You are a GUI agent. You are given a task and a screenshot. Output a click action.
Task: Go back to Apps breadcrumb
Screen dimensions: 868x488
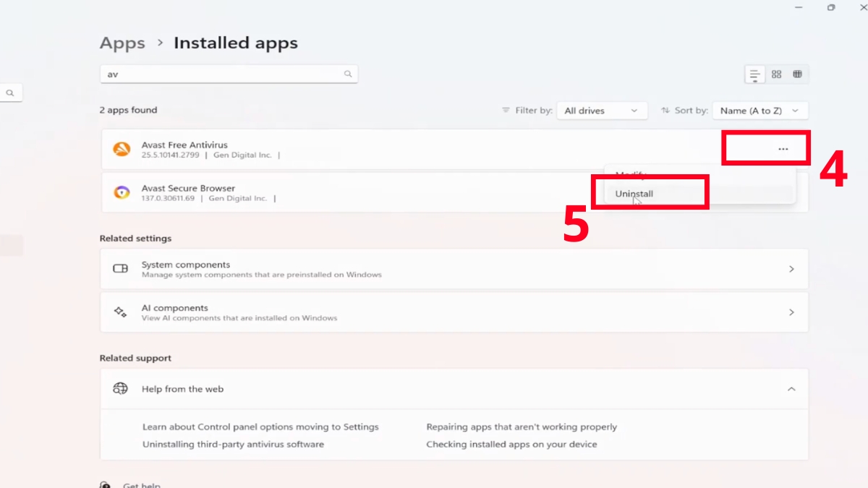coord(122,43)
